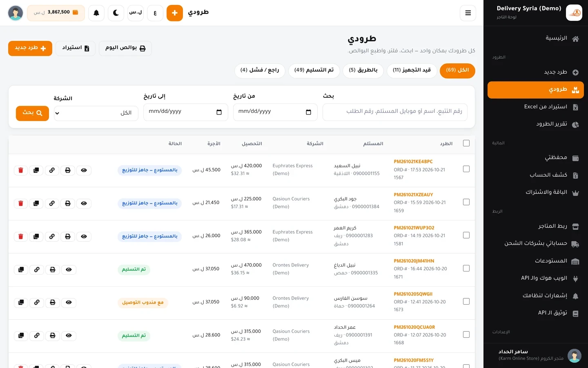The width and height of the screenshot is (588, 368).
Task: Open تقرير الطرود in the sidebar
Action: tap(536, 124)
